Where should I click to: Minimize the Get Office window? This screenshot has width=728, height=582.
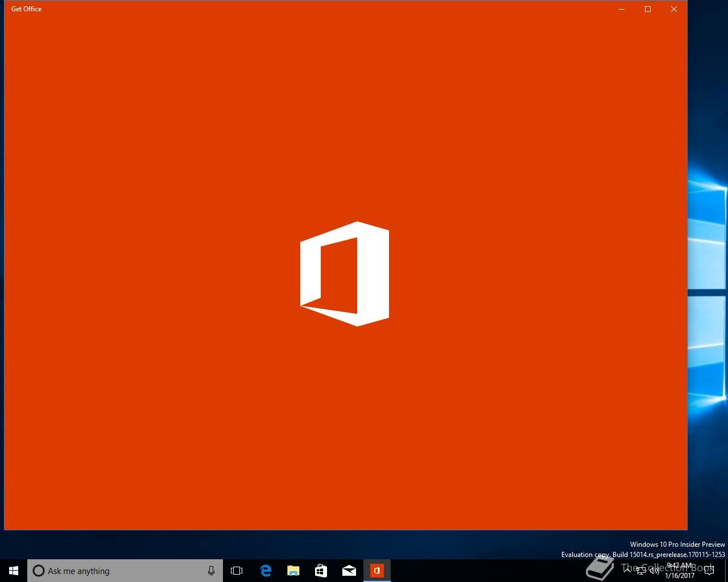[x=622, y=9]
